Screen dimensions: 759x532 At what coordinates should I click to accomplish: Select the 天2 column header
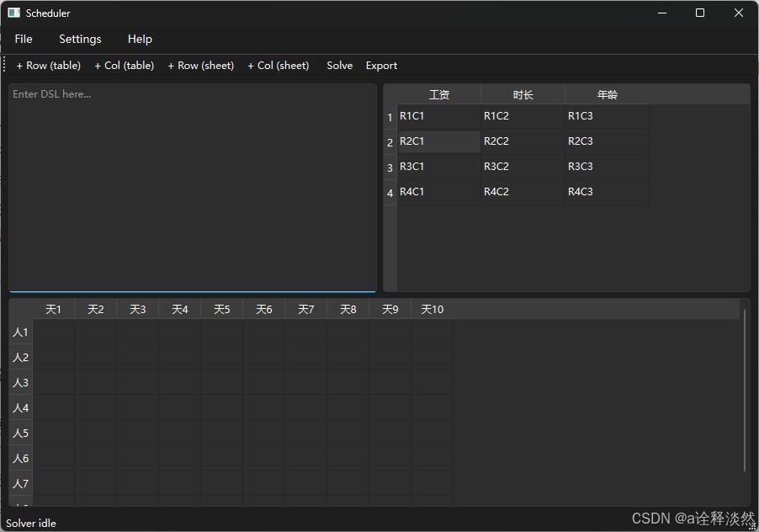pos(95,309)
